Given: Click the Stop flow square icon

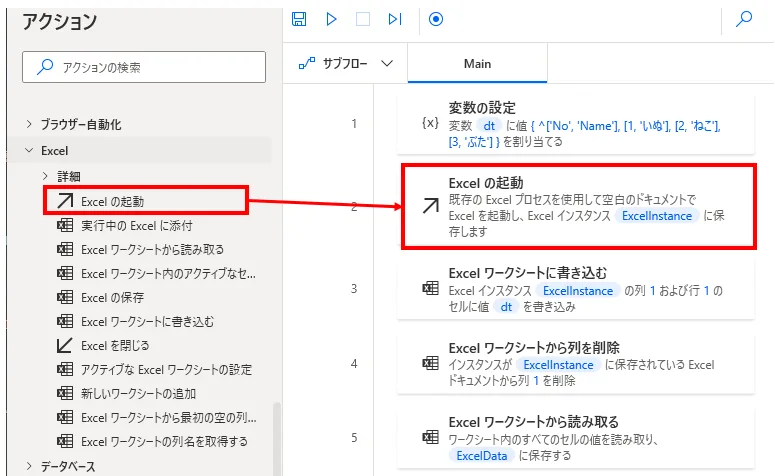Looking at the screenshot, I should click(x=363, y=19).
